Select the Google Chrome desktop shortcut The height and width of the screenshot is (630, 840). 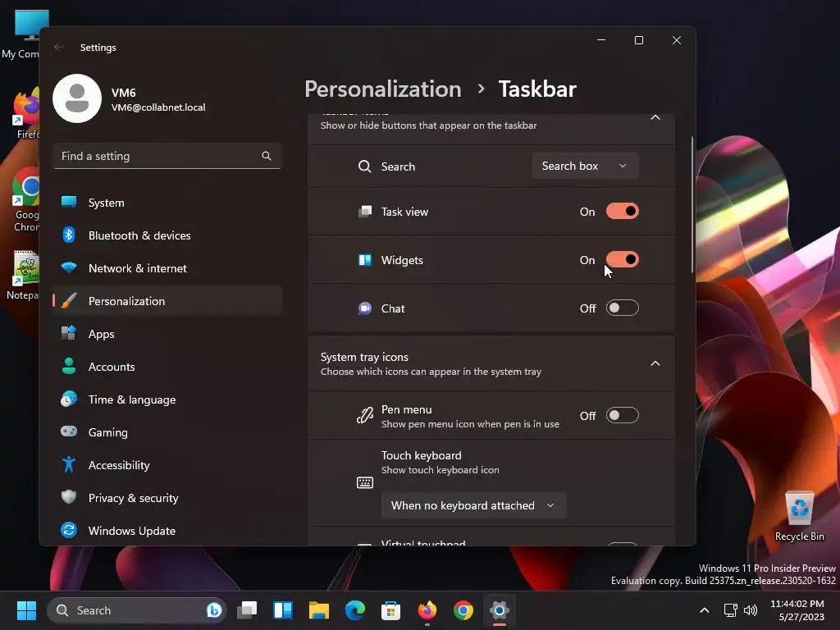pos(24,200)
